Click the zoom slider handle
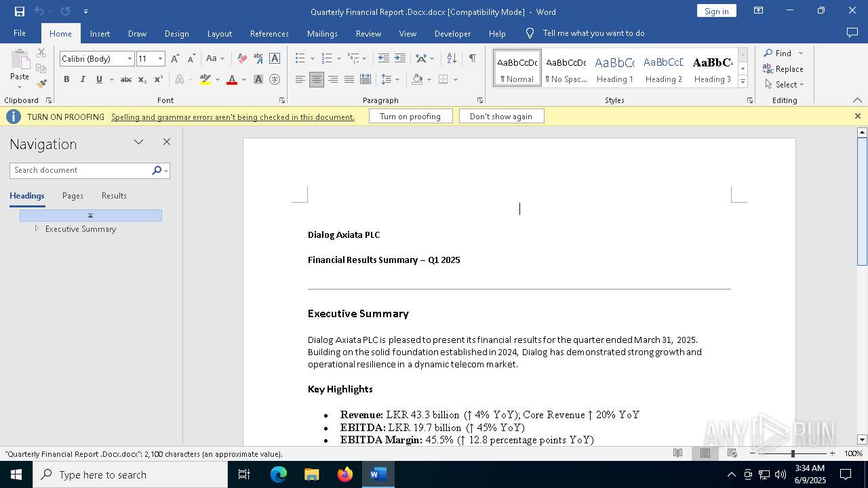This screenshot has width=868, height=488. tap(793, 453)
